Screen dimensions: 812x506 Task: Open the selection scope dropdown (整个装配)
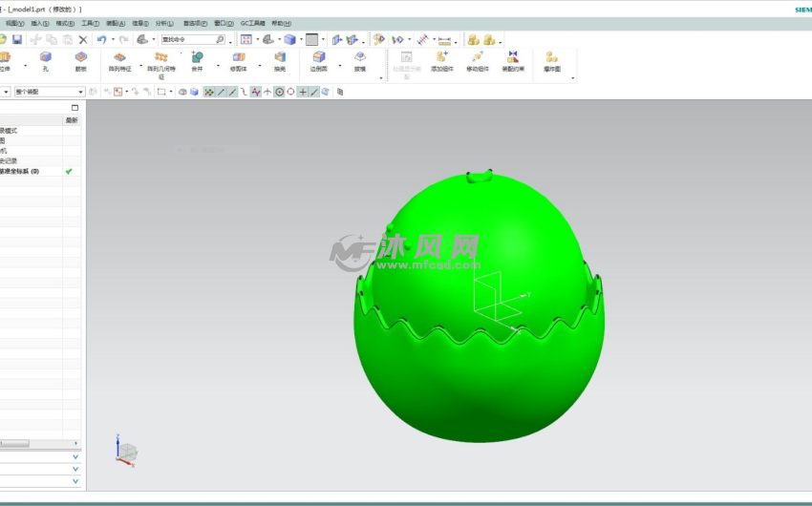(49, 92)
